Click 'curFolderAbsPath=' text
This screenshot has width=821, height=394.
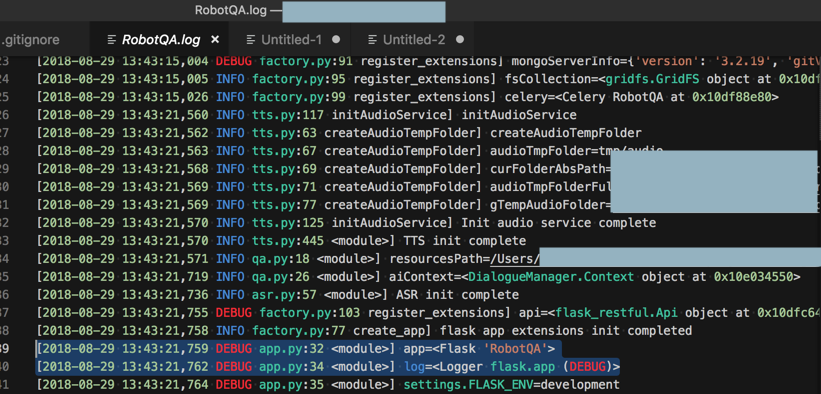pyautogui.click(x=551, y=169)
